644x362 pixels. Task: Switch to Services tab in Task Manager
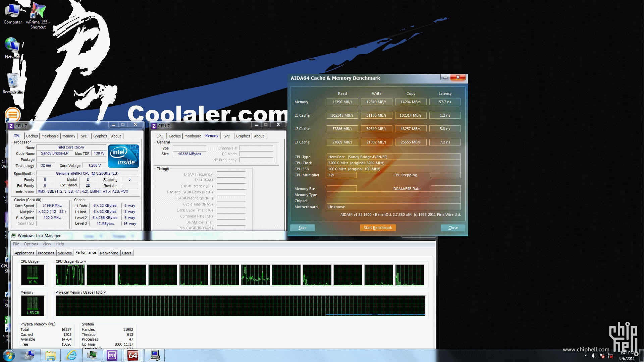pos(64,252)
